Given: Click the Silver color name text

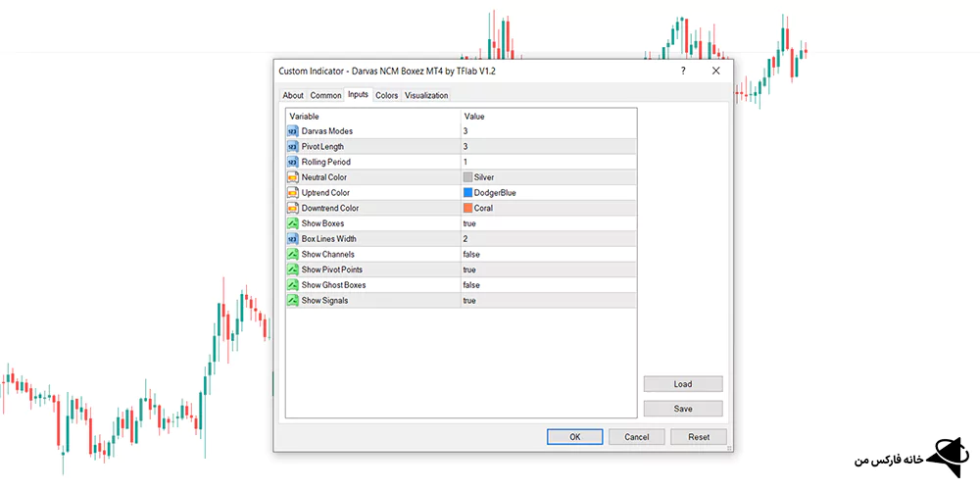Looking at the screenshot, I should 484,177.
